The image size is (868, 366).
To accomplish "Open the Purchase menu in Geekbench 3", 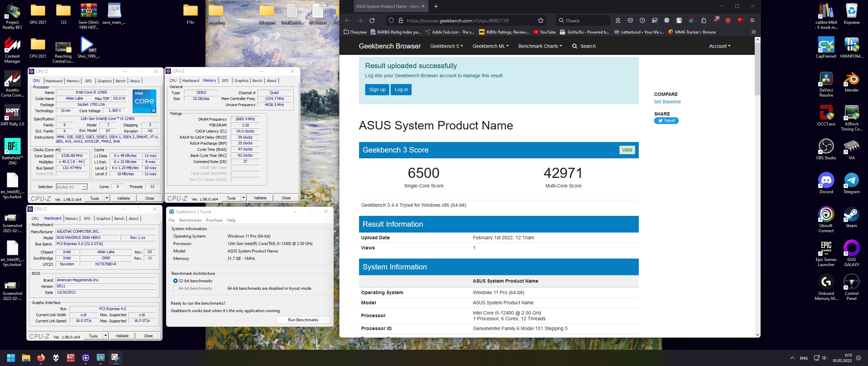I will pyautogui.click(x=214, y=220).
